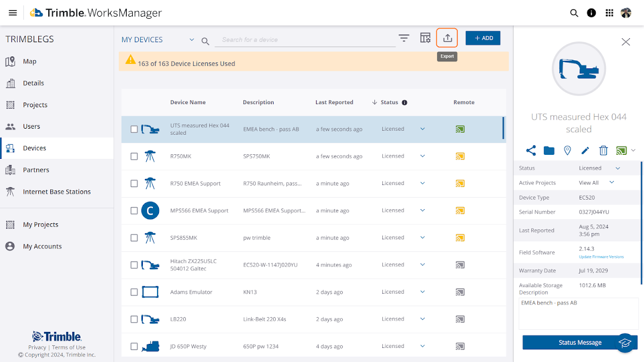Tick checkbox for R750 EMEA Support
Screen dimensions: 644x362
(x=134, y=184)
